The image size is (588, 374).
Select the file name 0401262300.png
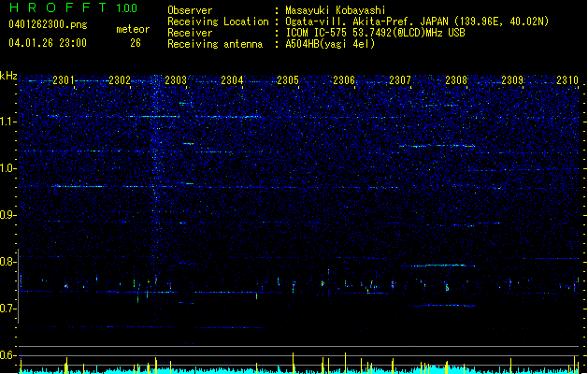pos(48,24)
